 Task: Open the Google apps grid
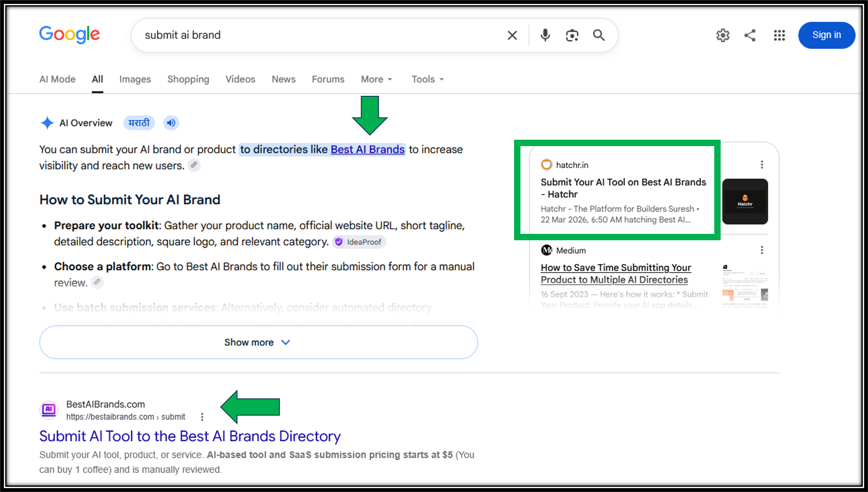[779, 35]
